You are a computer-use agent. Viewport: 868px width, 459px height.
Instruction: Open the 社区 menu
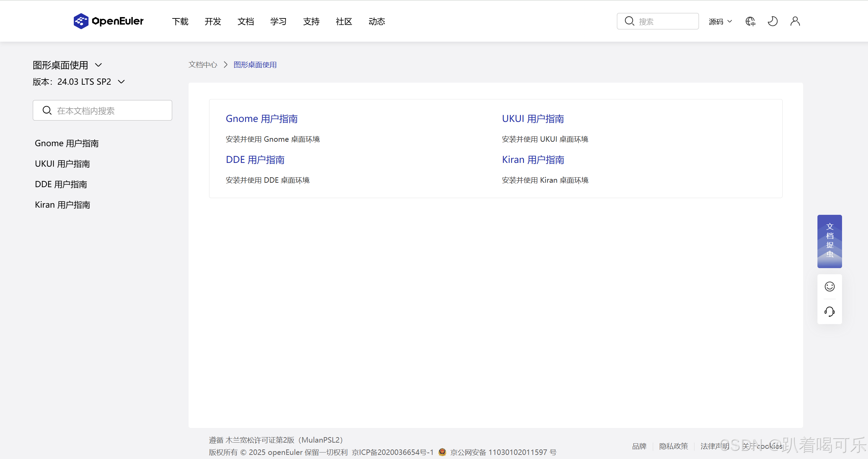(x=344, y=21)
